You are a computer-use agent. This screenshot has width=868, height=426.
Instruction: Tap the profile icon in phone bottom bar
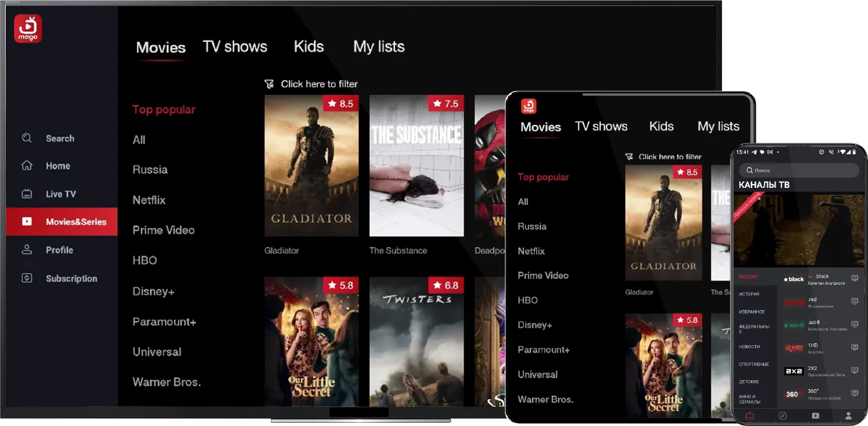coord(848,416)
